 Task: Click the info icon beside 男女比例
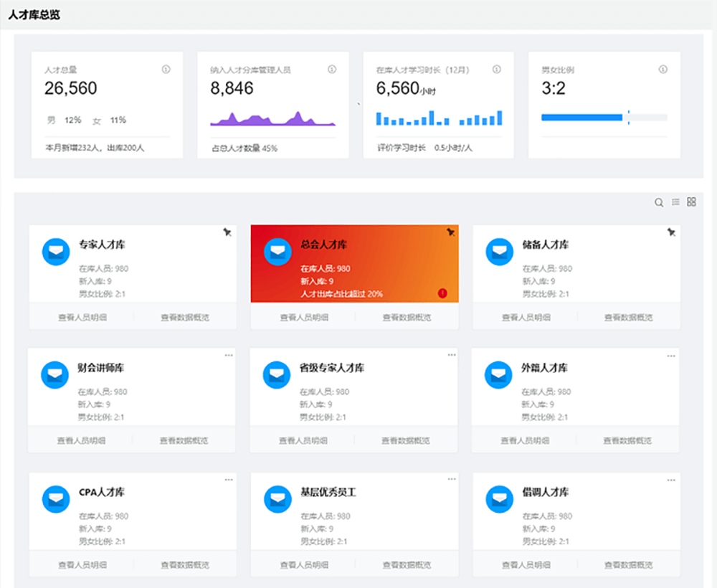[663, 70]
